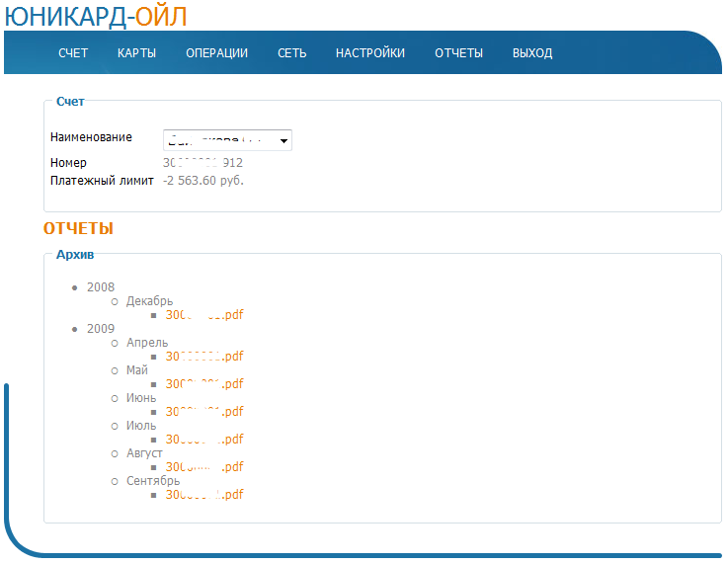728x564 pixels.
Task: Open the Сентябрь PDF report
Action: [204, 495]
